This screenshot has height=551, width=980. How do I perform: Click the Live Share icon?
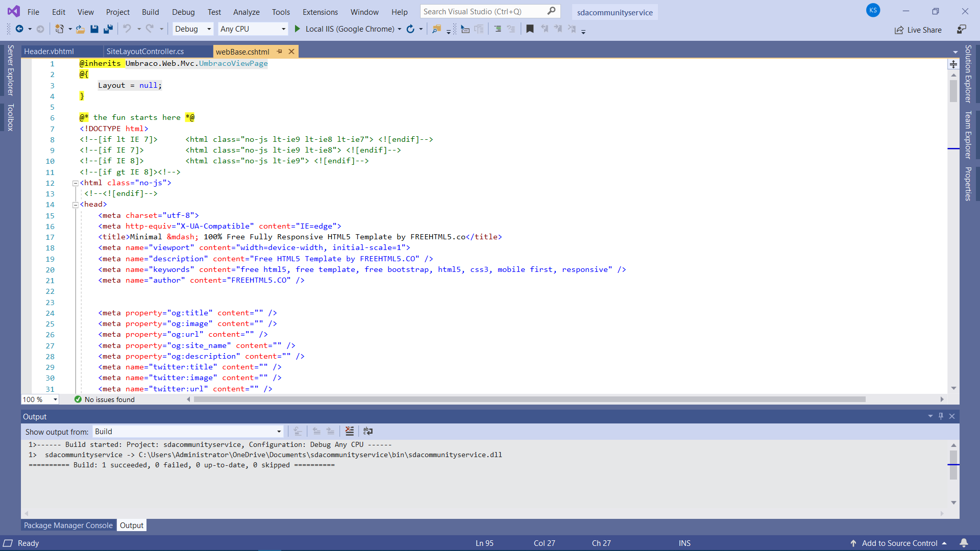click(x=899, y=30)
